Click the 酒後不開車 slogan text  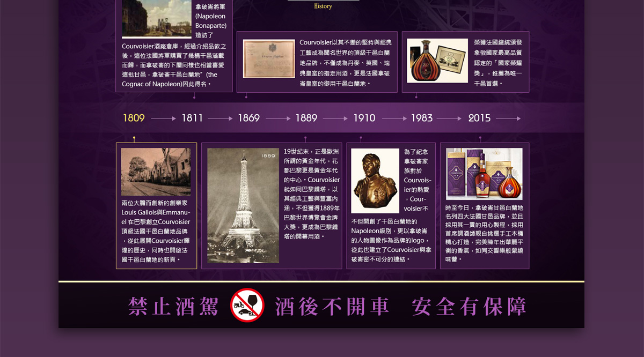[x=332, y=307]
